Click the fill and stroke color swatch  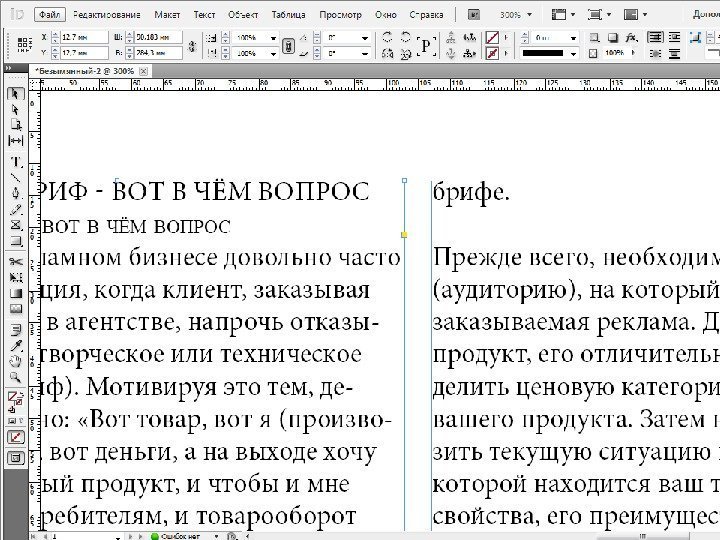click(x=16, y=398)
